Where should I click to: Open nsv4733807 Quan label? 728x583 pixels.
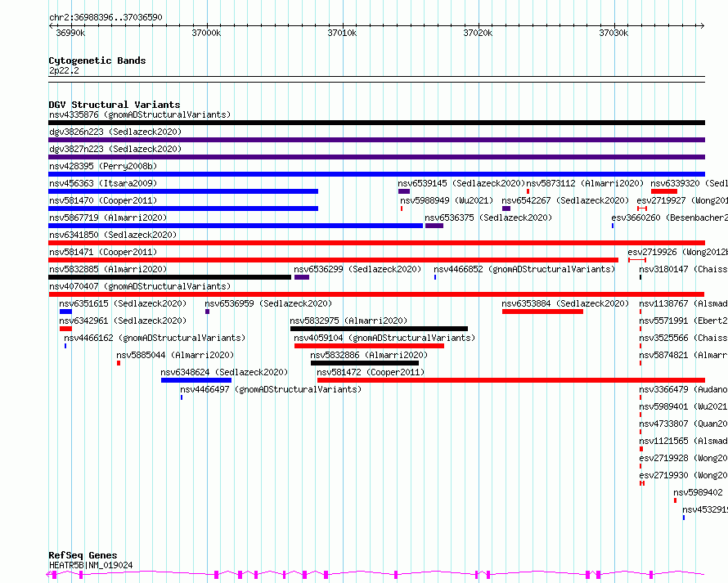(684, 424)
